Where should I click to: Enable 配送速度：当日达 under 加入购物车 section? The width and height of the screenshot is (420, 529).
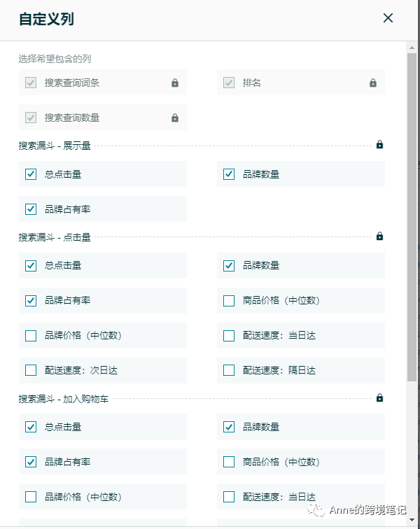[x=229, y=497]
